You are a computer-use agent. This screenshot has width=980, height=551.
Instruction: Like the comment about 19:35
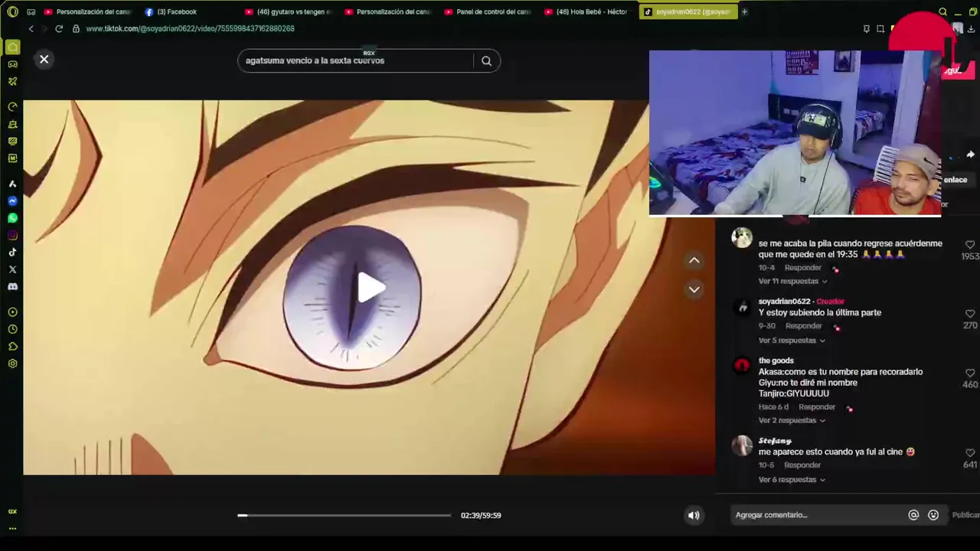pyautogui.click(x=970, y=245)
